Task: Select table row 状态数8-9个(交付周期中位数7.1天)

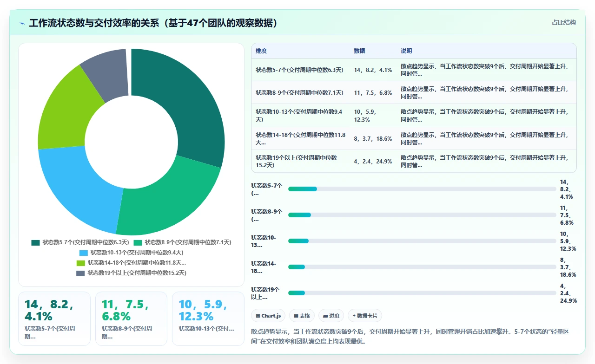Action: coord(414,92)
